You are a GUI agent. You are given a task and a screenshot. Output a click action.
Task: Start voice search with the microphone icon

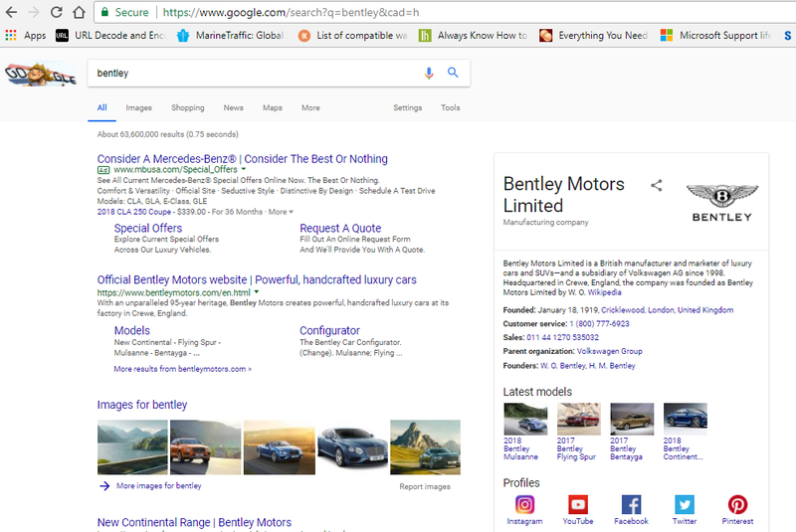tap(429, 73)
